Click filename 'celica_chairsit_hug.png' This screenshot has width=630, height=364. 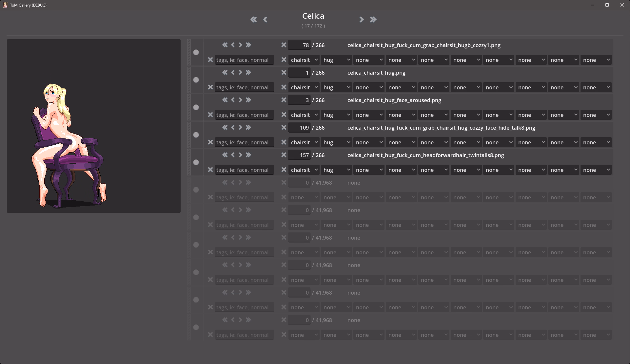(x=376, y=73)
